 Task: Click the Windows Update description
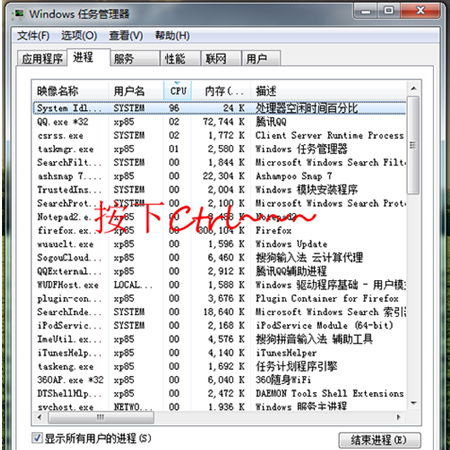coord(291,244)
